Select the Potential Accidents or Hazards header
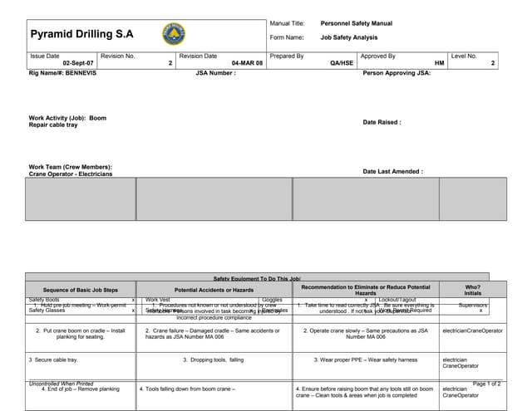Screen dimensions: 532x411 (x=214, y=290)
